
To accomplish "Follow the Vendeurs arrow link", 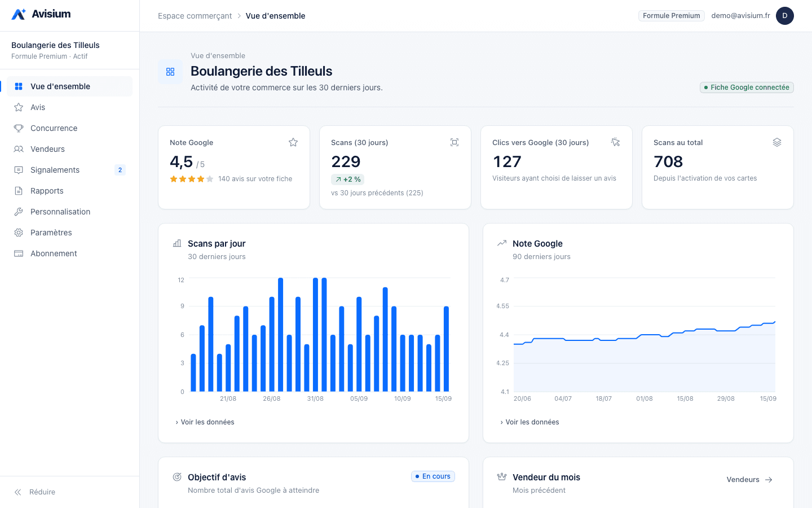I will (750, 480).
